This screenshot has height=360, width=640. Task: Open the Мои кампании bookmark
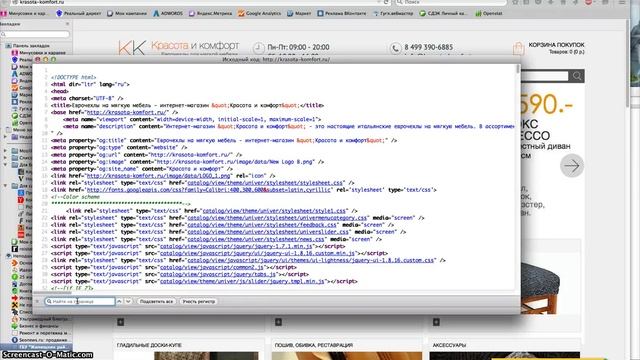(127, 13)
